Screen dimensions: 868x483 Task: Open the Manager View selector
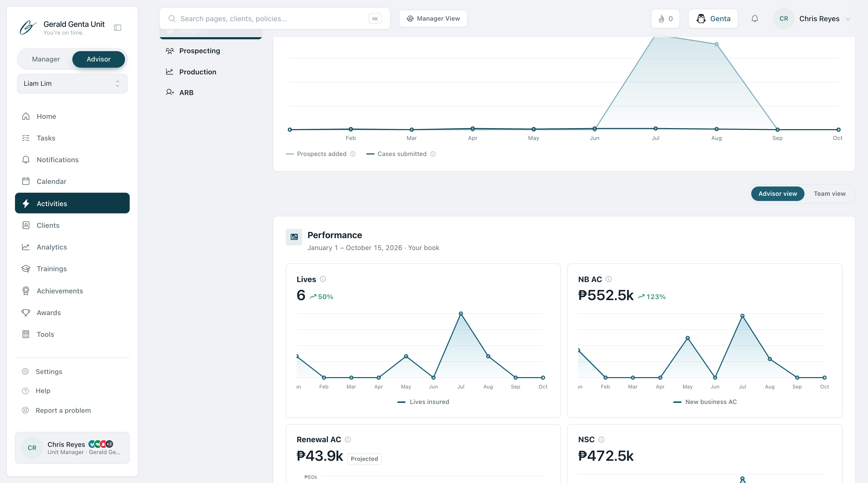433,19
